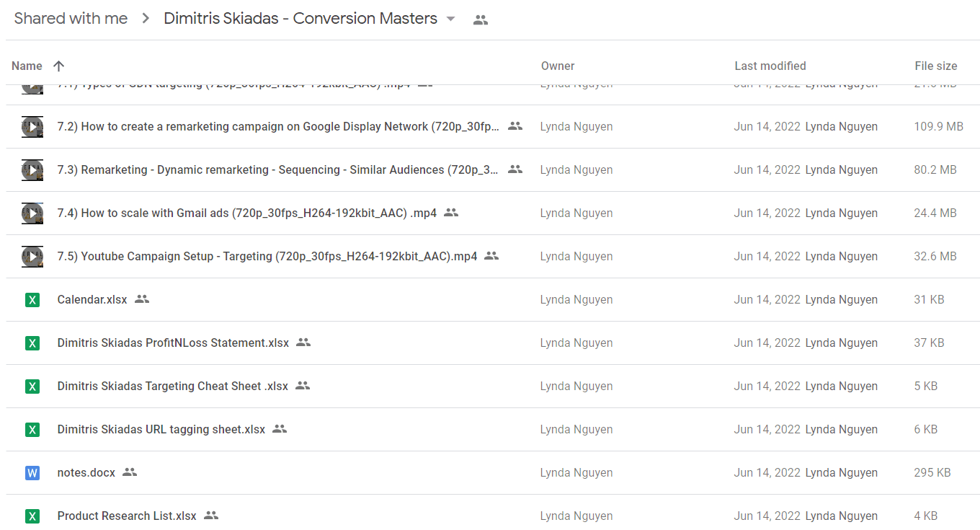Click 4 KB file size value
The height and width of the screenshot is (530, 980).
click(x=926, y=516)
